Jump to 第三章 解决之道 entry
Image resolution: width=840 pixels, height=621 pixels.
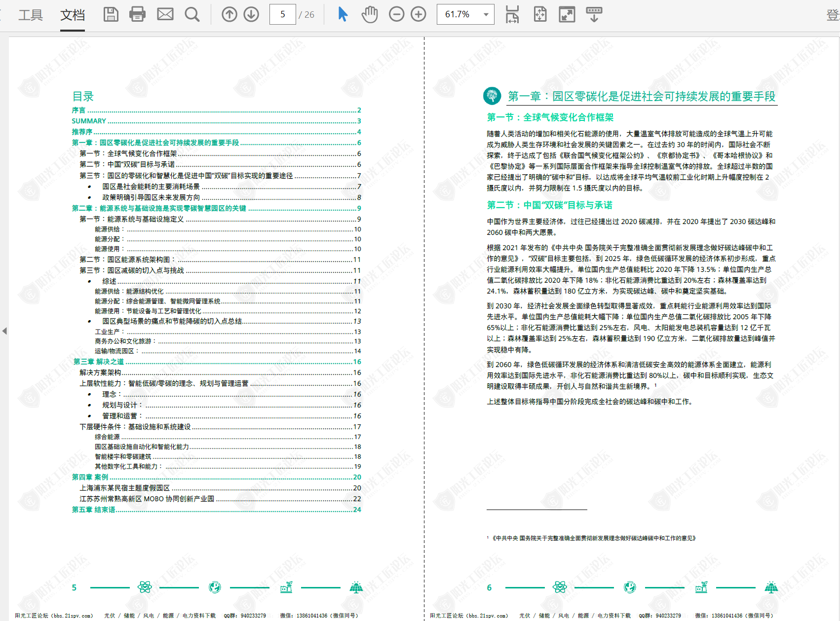point(217,362)
